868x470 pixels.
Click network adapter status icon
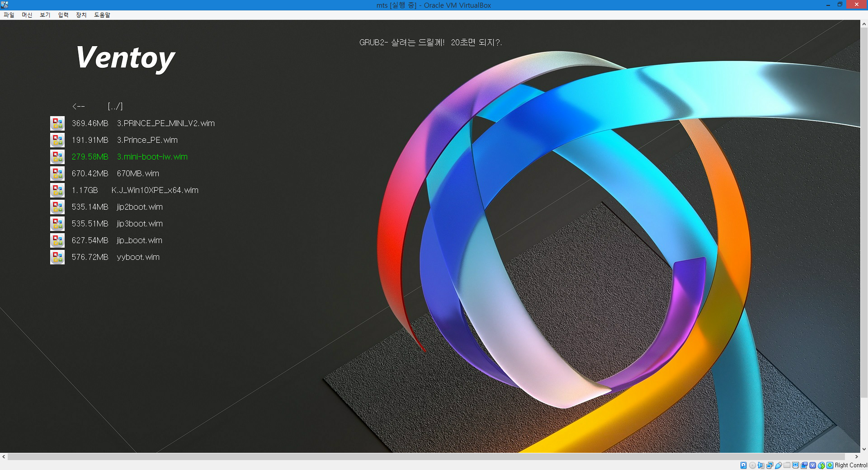769,465
